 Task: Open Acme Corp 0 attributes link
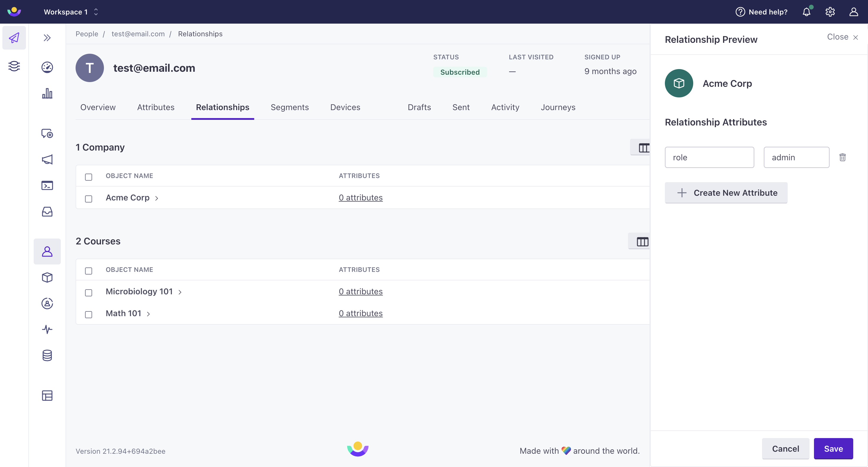360,197
